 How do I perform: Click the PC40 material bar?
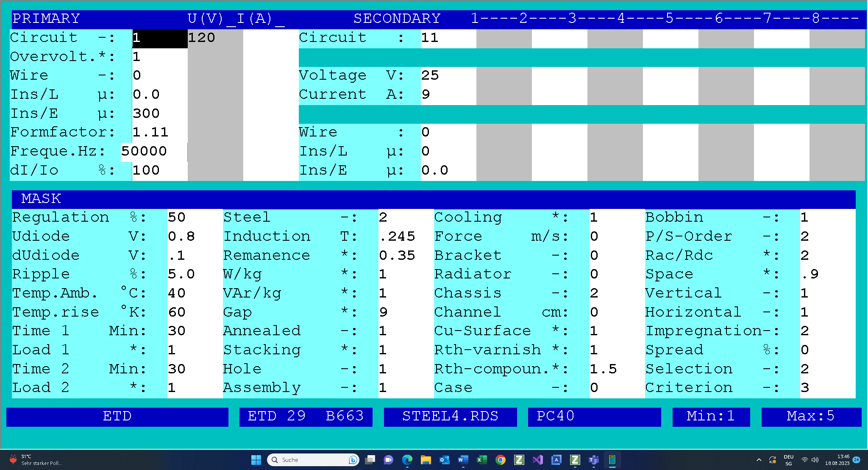(594, 417)
